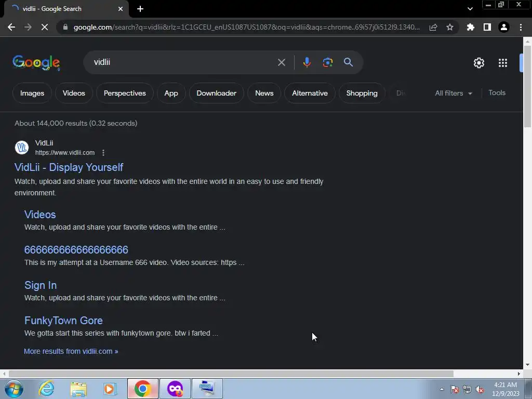532x399 pixels.
Task: Open the clock showing 4:21 AM
Action: tap(506, 389)
